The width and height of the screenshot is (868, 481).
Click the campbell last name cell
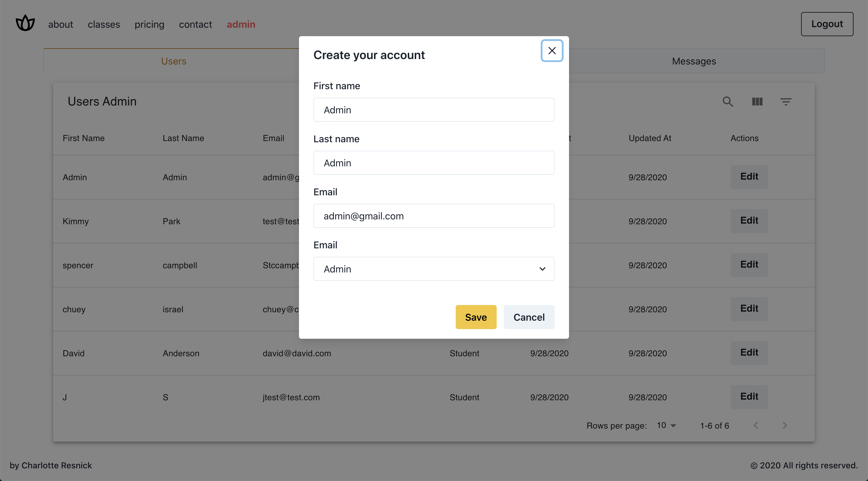point(180,266)
